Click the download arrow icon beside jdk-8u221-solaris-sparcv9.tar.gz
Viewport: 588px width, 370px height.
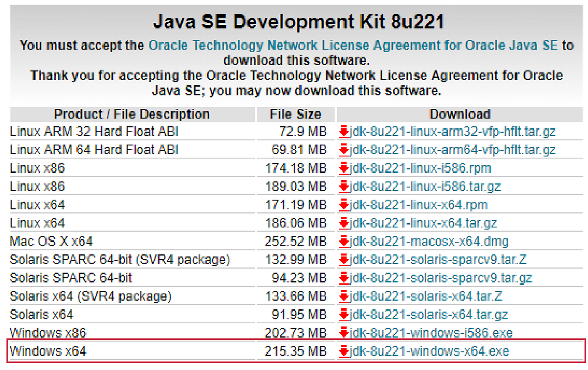pyautogui.click(x=344, y=278)
